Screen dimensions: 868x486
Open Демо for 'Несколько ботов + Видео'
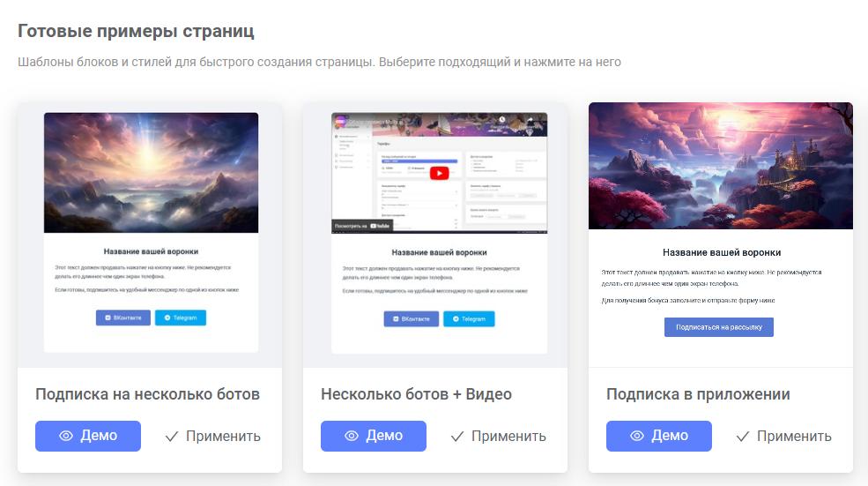[374, 436]
